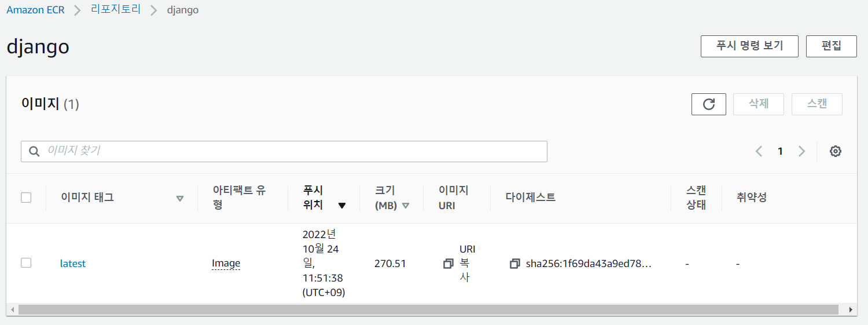868x325 pixels.
Task: Open the latest image tag link
Action: click(73, 264)
